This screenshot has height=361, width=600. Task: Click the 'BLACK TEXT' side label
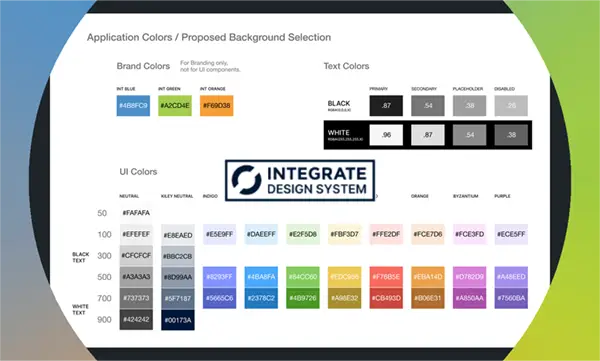80,257
